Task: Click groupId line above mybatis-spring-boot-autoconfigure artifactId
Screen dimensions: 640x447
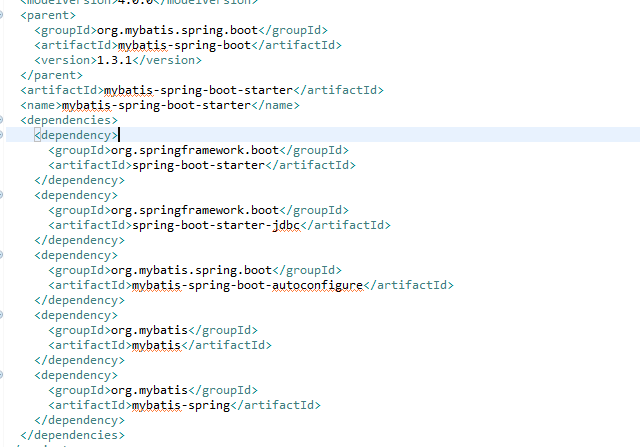Action: coord(195,270)
